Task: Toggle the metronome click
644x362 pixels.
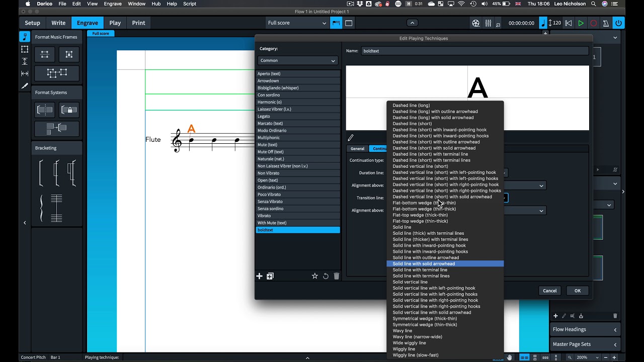Action: coord(606,23)
